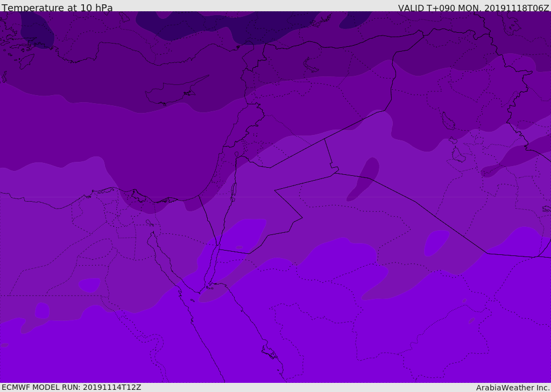Open the ArabiaWeather Inc. credit text
The image size is (551, 392).
[513, 388]
